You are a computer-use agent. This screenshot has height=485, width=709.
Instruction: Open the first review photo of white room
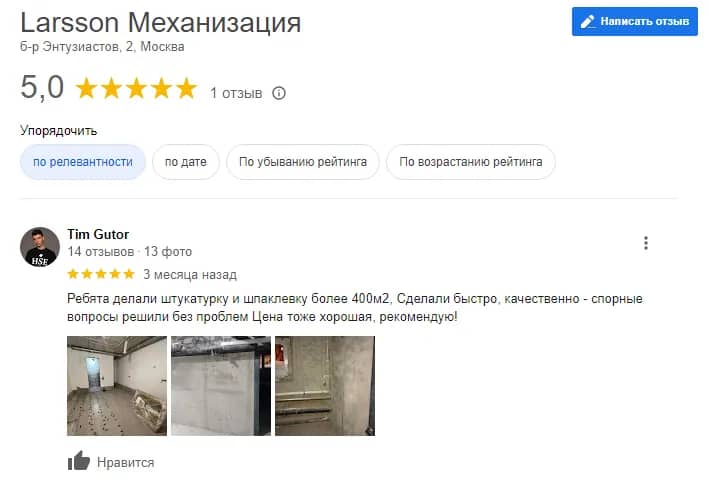[x=117, y=386]
